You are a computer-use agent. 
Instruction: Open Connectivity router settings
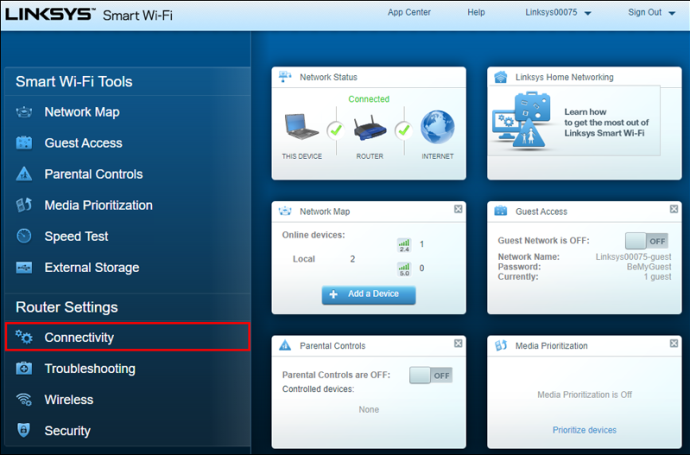(128, 337)
